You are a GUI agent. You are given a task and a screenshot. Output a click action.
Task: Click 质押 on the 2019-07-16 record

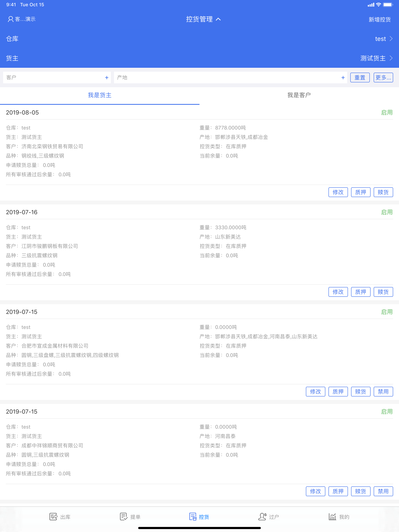click(x=360, y=292)
